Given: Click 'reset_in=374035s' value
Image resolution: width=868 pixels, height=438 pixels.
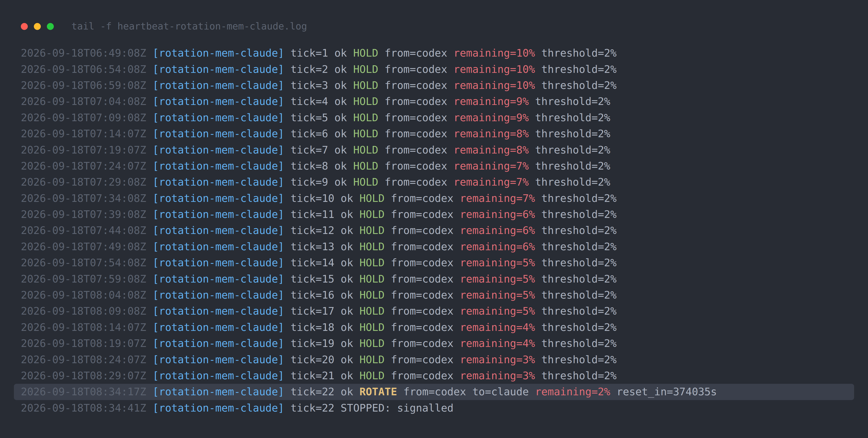Looking at the screenshot, I should (667, 392).
